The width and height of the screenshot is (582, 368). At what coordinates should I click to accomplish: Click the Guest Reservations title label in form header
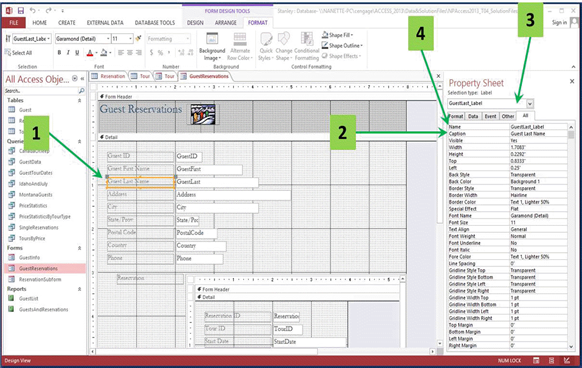coord(141,109)
